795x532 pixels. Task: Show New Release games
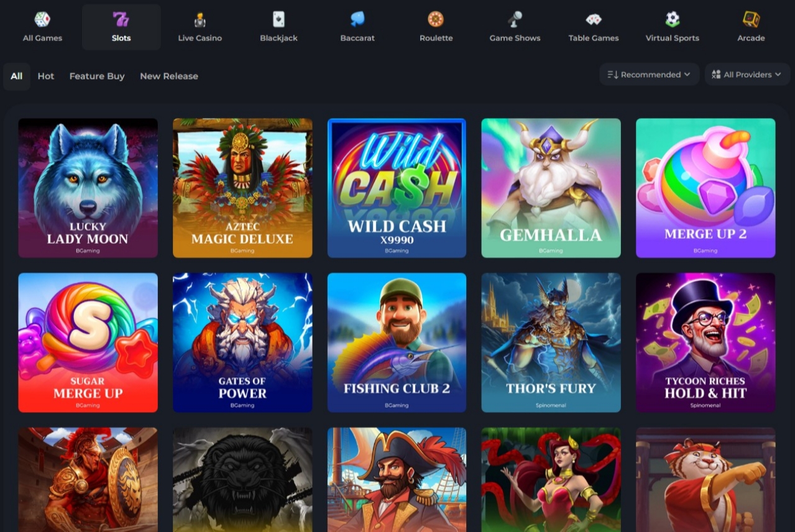click(x=169, y=76)
